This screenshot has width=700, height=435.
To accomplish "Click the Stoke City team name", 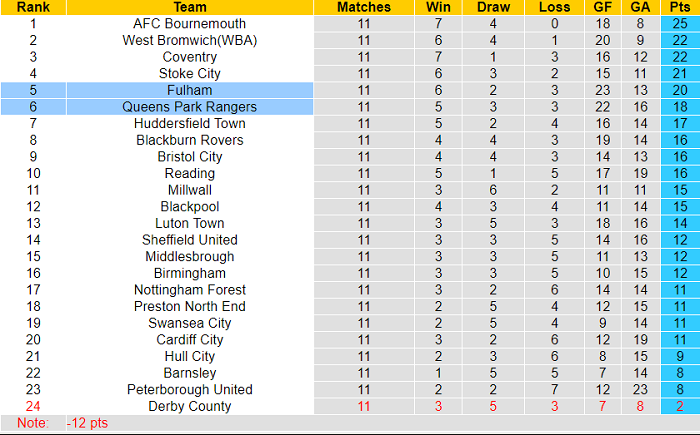I will point(189,74).
